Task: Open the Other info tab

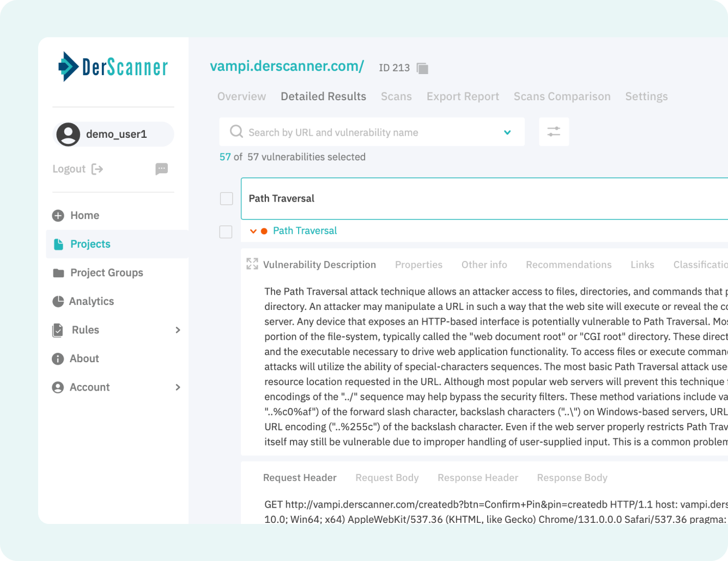Action: coord(484,265)
